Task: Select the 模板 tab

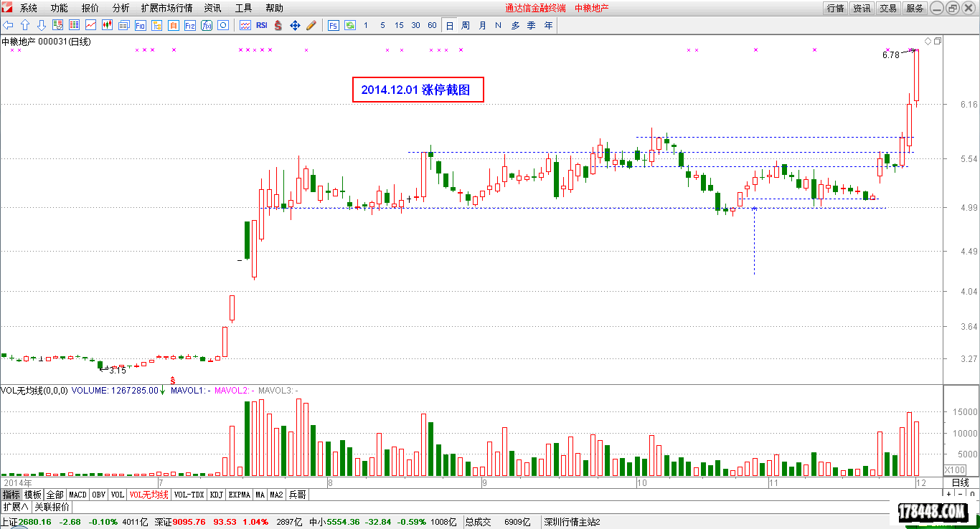Action: 33,495
